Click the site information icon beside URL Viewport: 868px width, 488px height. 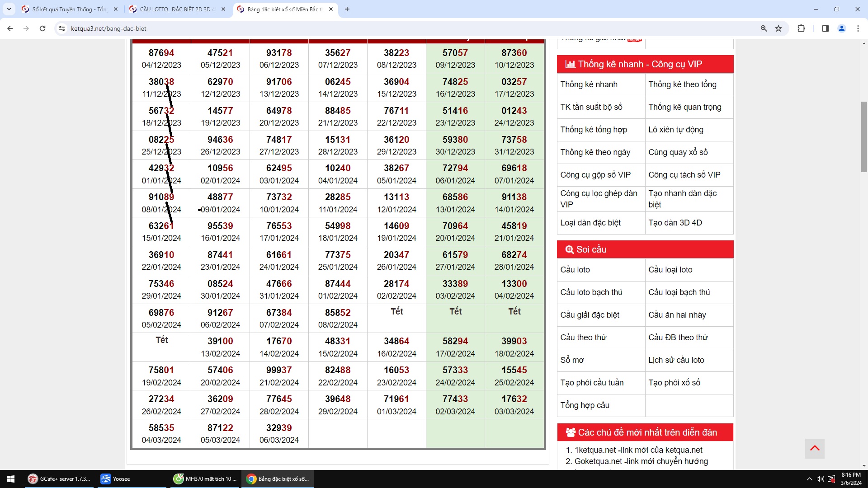[x=62, y=28]
